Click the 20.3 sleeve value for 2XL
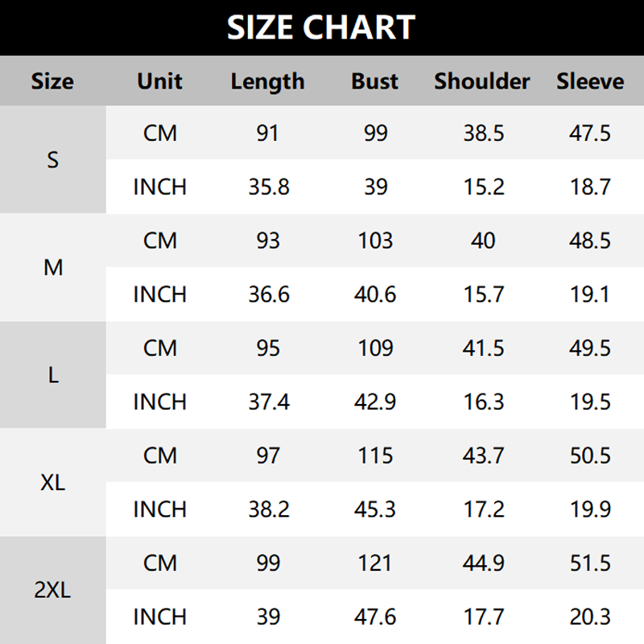This screenshot has width=644, height=644. point(590,617)
